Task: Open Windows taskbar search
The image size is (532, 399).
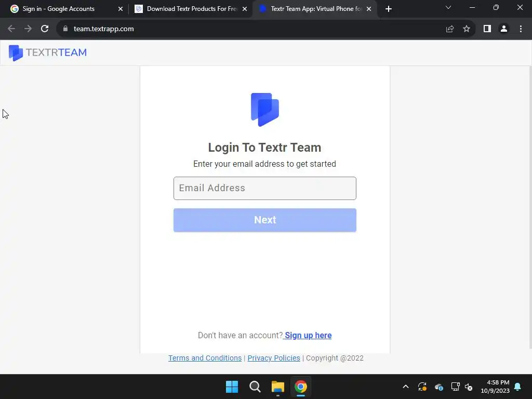Action: [x=255, y=387]
